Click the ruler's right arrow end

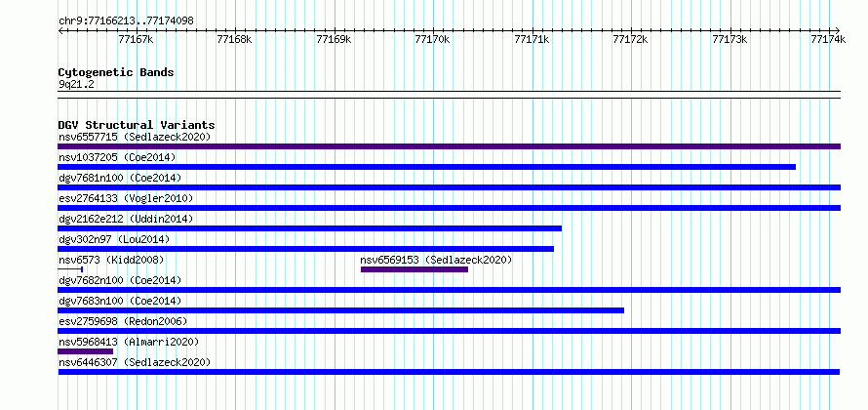pyautogui.click(x=838, y=30)
